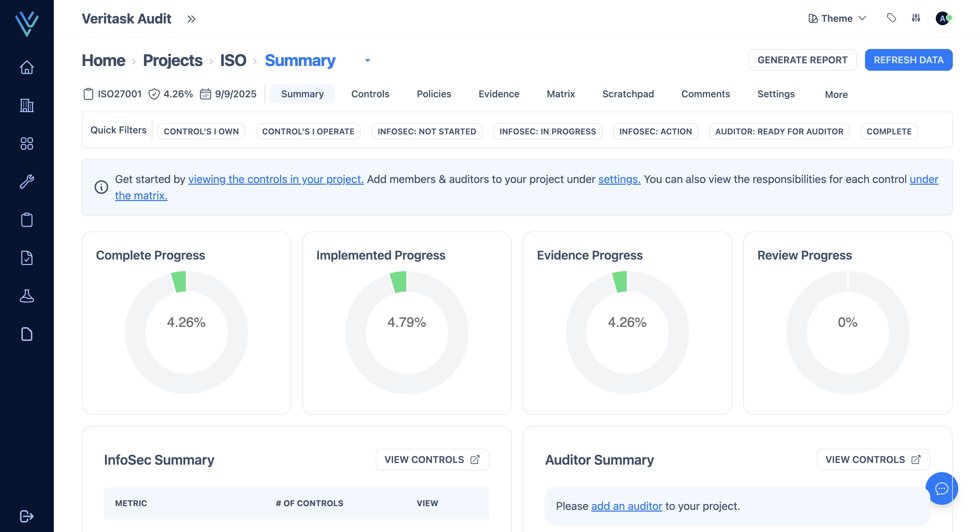The height and width of the screenshot is (532, 980).
Task: Toggle the InfoSec: In Progress filter
Action: (x=548, y=131)
